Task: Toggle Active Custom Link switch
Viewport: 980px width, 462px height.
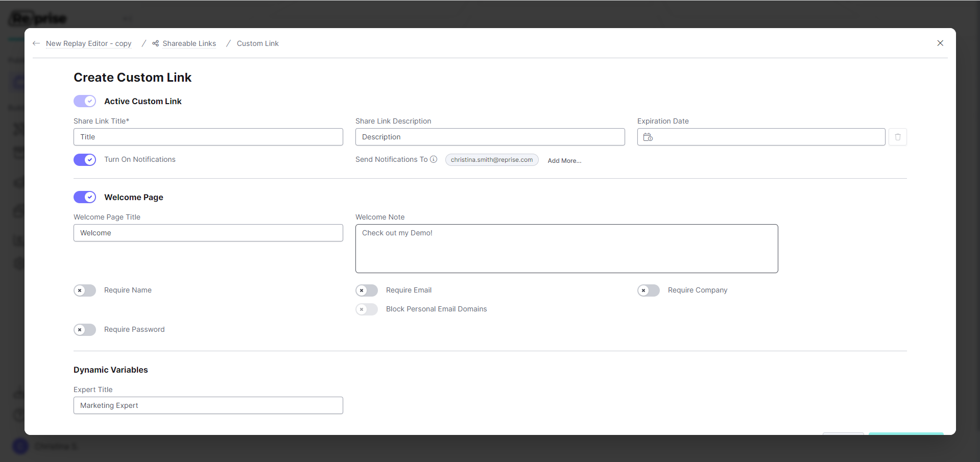Action: 85,101
